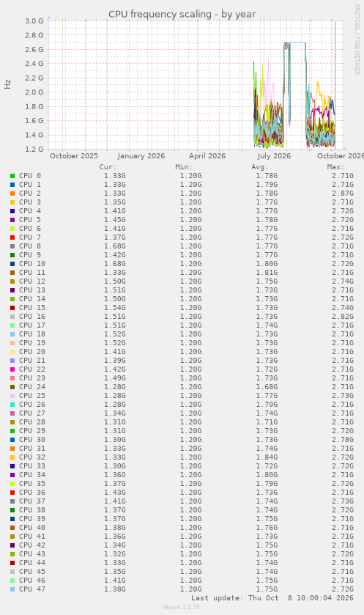Select the 'CPU 47' legend label
This screenshot has width=364, height=615.
[x=32, y=589]
